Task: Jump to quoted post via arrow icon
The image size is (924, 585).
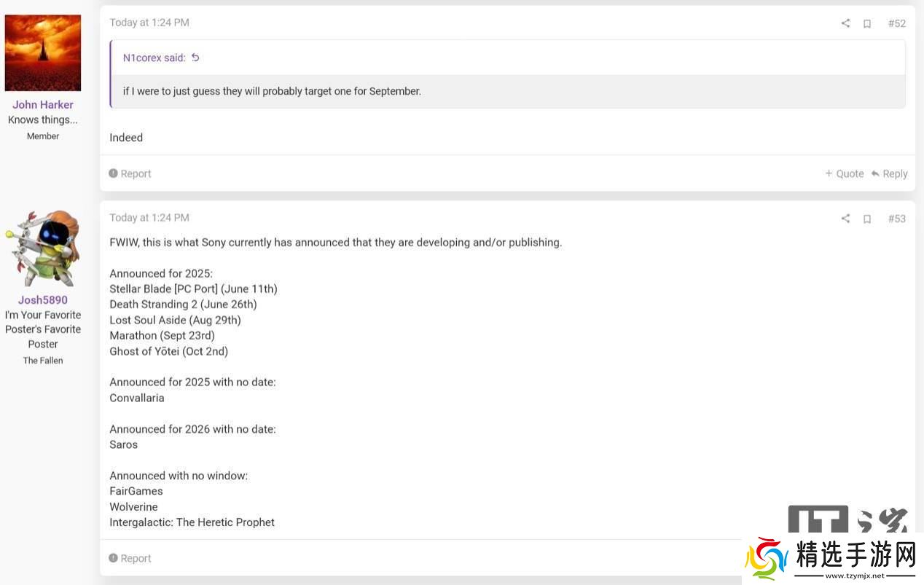Action: (x=195, y=58)
